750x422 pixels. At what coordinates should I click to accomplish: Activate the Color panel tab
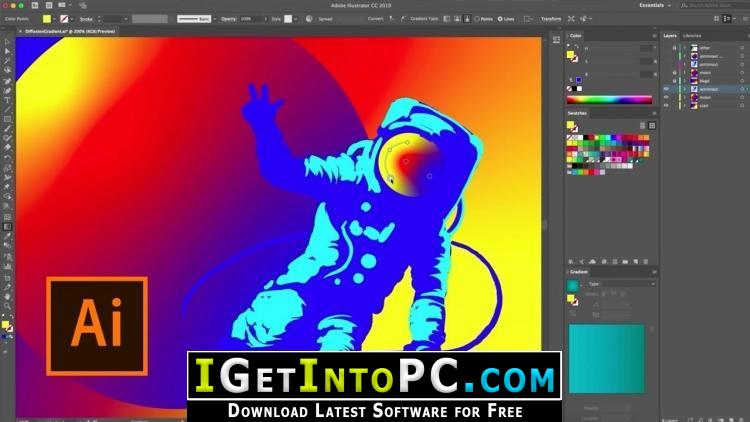pos(575,36)
